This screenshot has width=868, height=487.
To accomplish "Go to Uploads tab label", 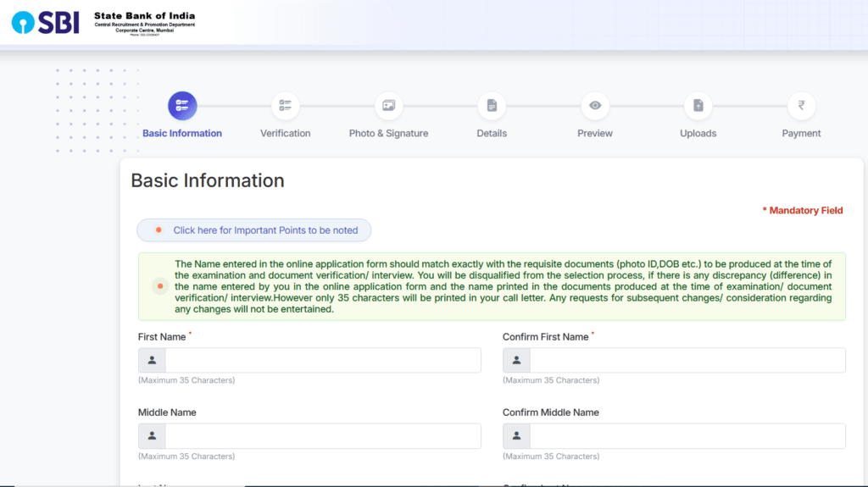I will coord(698,133).
